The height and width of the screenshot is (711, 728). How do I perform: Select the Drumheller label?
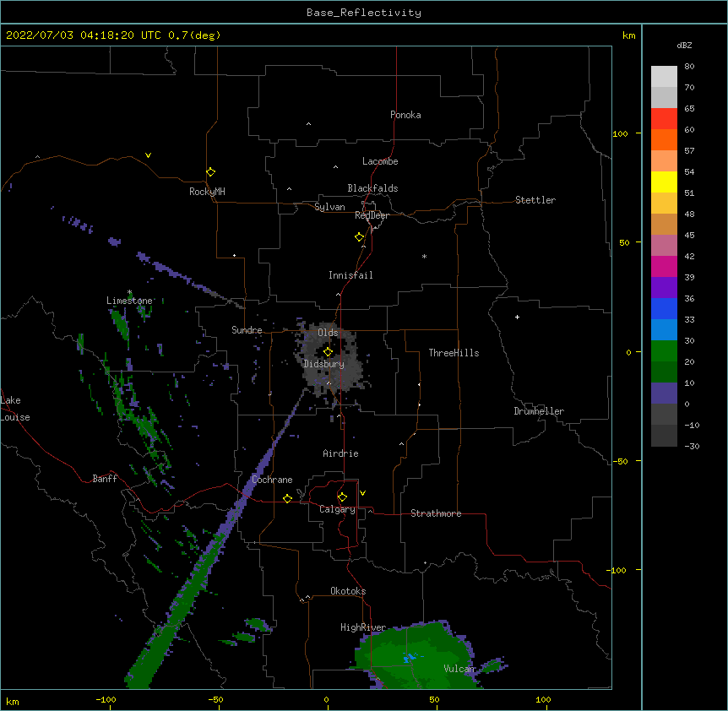[539, 411]
